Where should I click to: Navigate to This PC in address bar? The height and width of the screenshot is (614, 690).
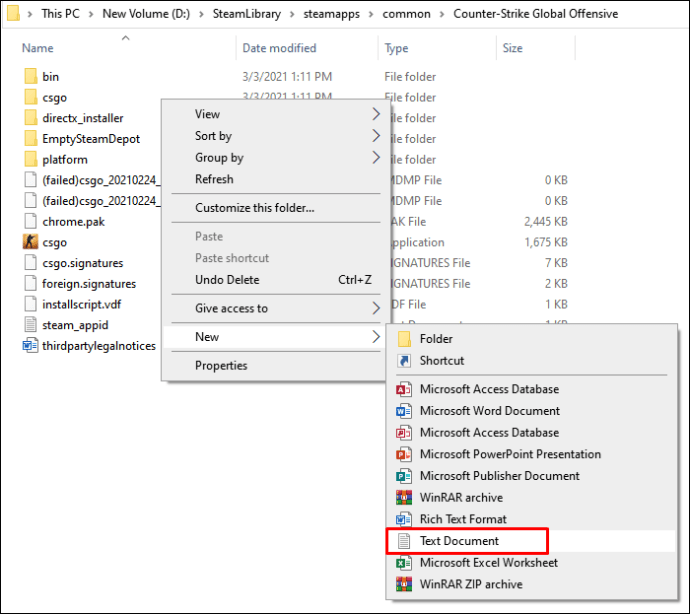(x=60, y=14)
